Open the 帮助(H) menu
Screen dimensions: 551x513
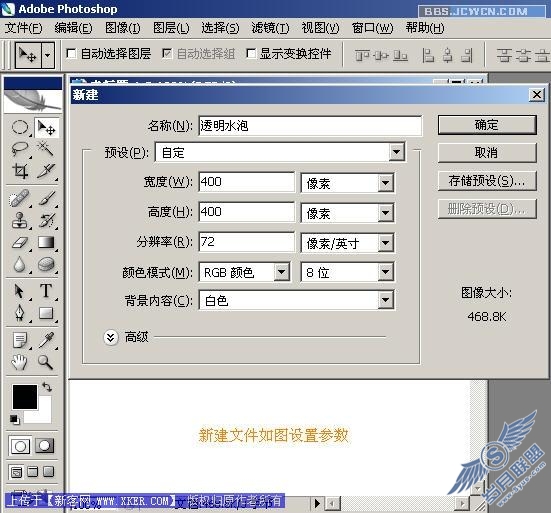425,28
